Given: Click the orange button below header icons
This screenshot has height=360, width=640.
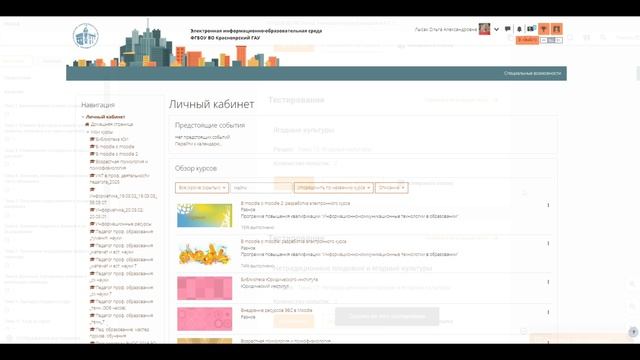Looking at the screenshot, I should [x=527, y=40].
